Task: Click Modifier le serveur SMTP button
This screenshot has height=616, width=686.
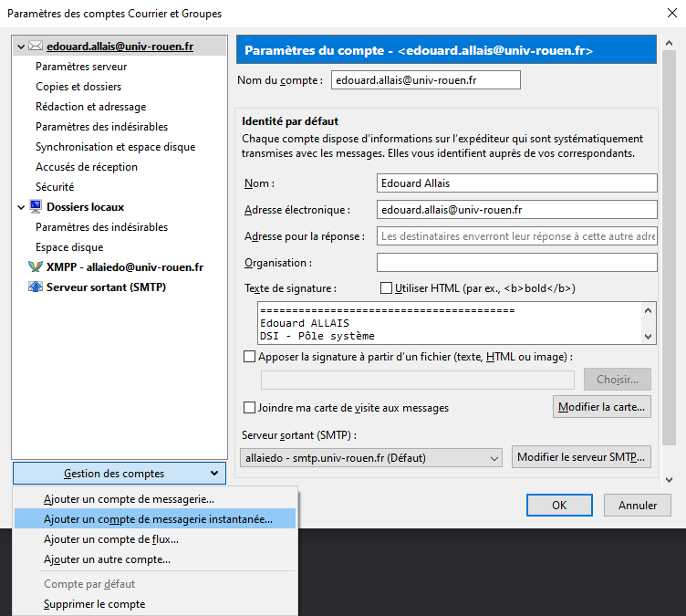Action: pyautogui.click(x=582, y=456)
